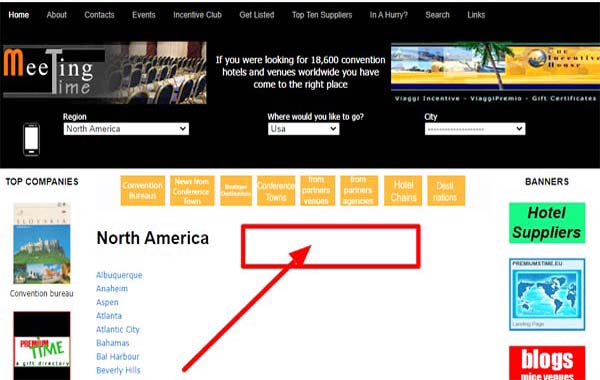The width and height of the screenshot is (600, 380).
Task: Open the Albuquerque city link
Action: pyautogui.click(x=119, y=275)
